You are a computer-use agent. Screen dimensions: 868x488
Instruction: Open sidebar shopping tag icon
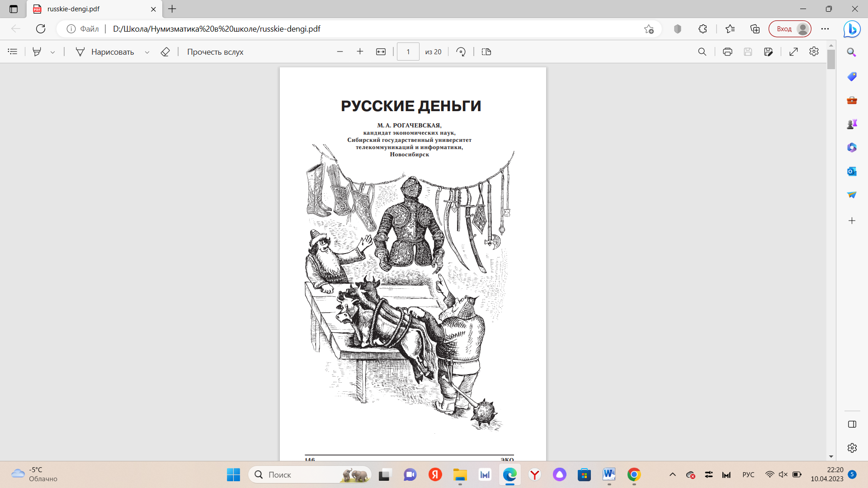click(852, 76)
